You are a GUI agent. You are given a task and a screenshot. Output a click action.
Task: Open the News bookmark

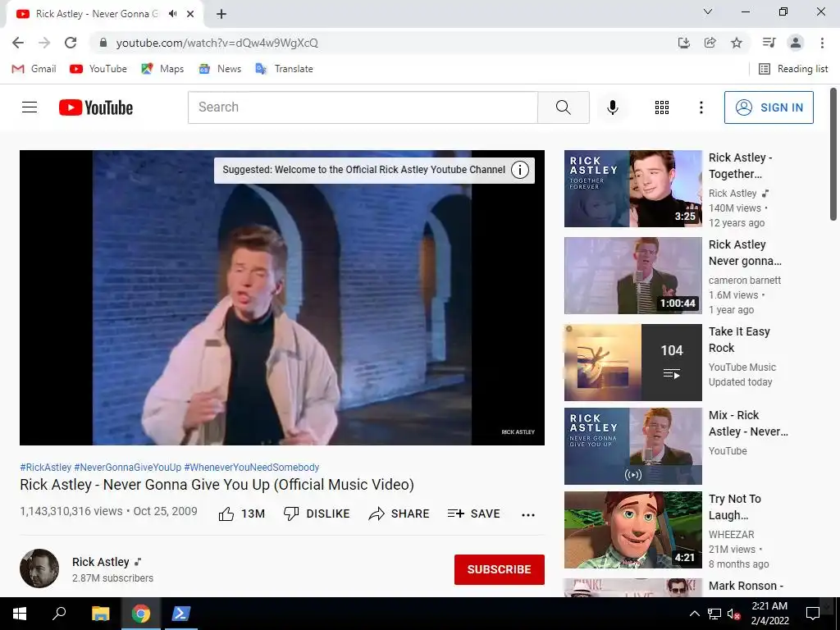click(x=220, y=69)
